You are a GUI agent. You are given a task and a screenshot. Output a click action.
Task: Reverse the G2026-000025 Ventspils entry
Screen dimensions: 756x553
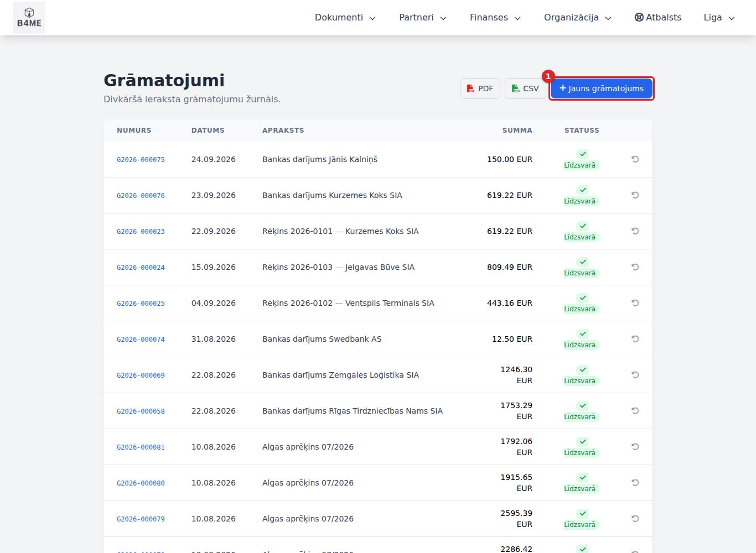click(x=635, y=303)
